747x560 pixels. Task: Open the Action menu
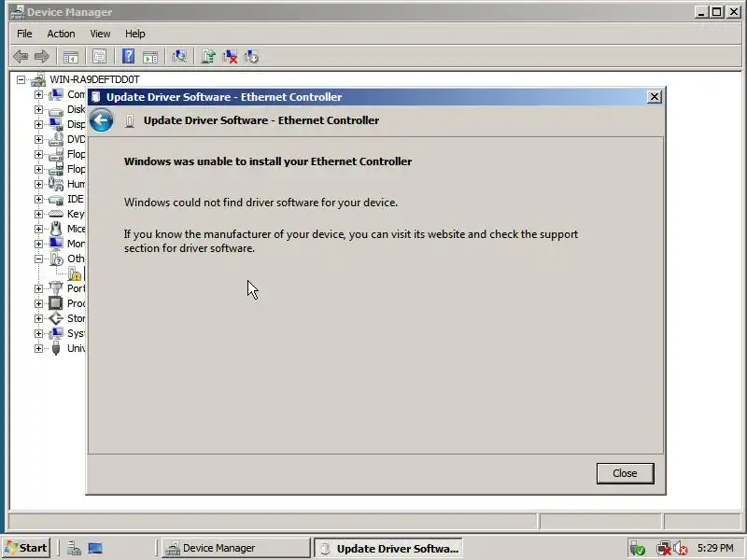pos(61,34)
